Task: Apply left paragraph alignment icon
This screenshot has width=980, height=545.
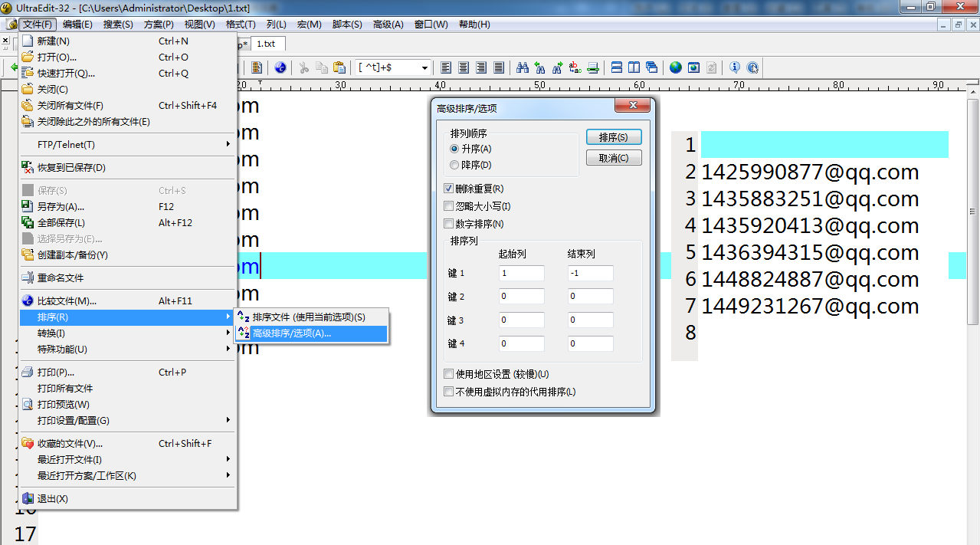Action: 446,67
